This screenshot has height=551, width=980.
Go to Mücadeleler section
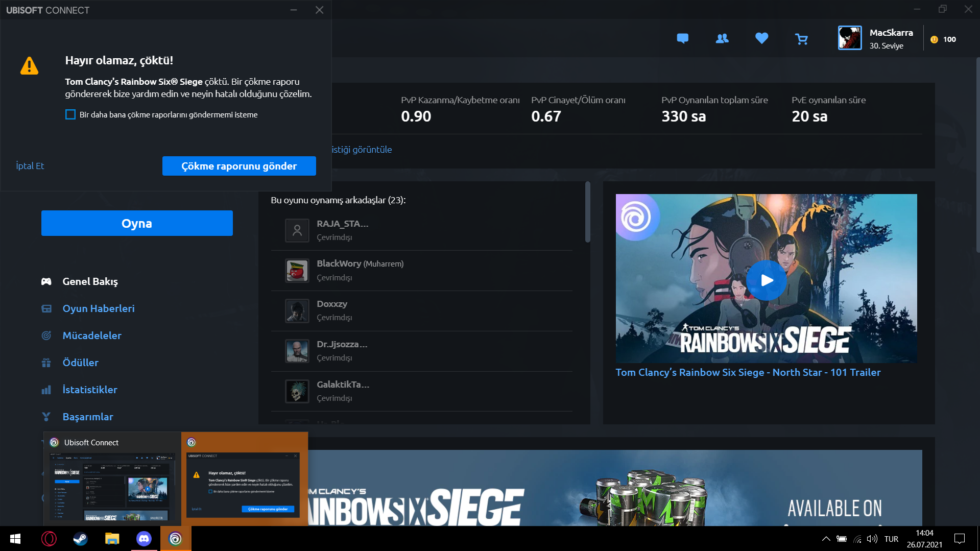click(92, 336)
